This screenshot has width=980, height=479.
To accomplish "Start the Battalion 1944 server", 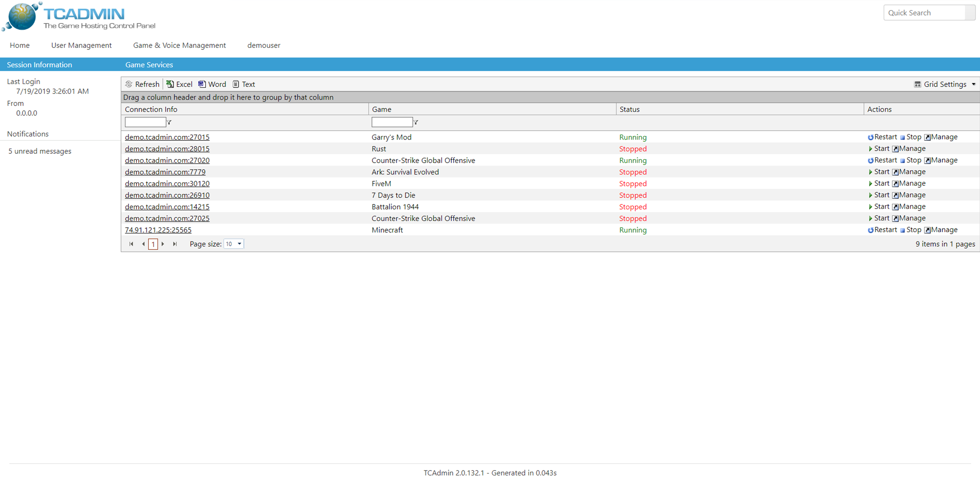I will pos(879,207).
